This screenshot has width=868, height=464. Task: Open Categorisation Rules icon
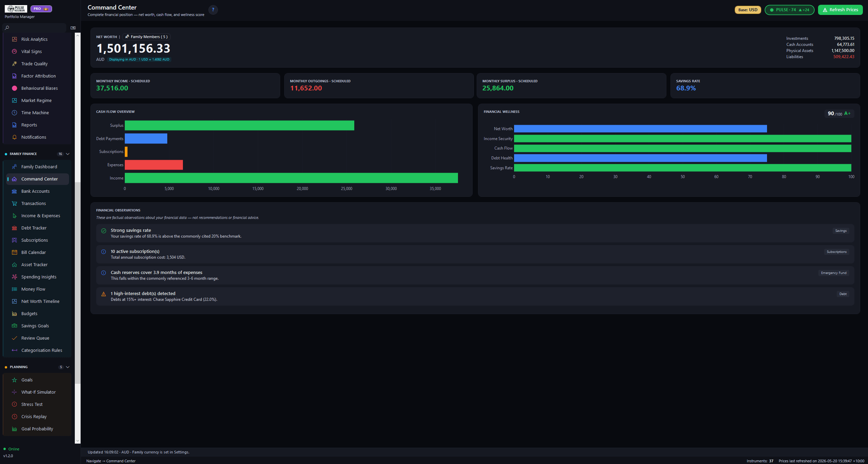pos(14,350)
